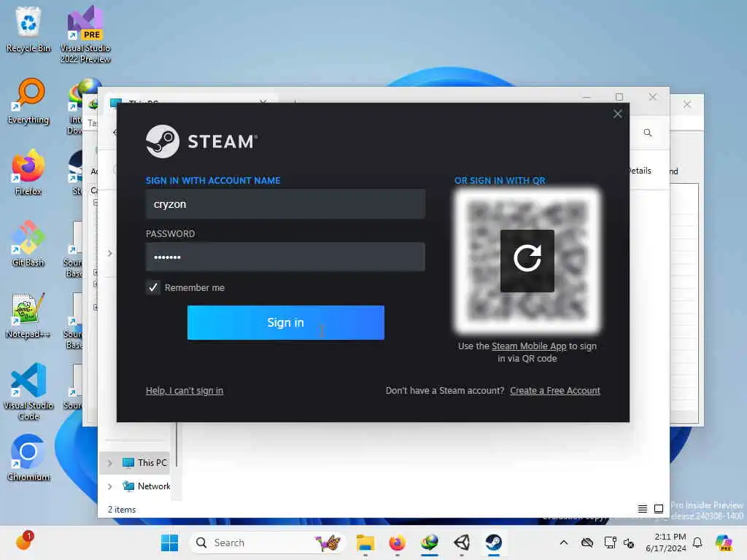This screenshot has height=560, width=747.
Task: Expand the Network tree node in File Explorer
Action: click(x=110, y=486)
